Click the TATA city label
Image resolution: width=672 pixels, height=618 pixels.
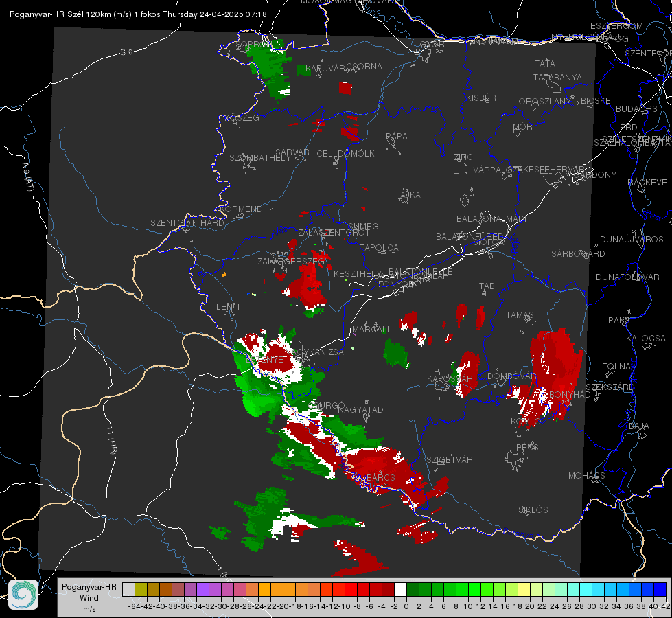pyautogui.click(x=545, y=63)
